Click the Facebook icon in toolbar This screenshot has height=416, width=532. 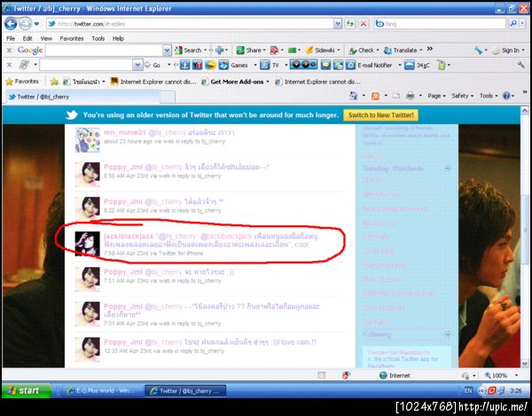tap(184, 65)
